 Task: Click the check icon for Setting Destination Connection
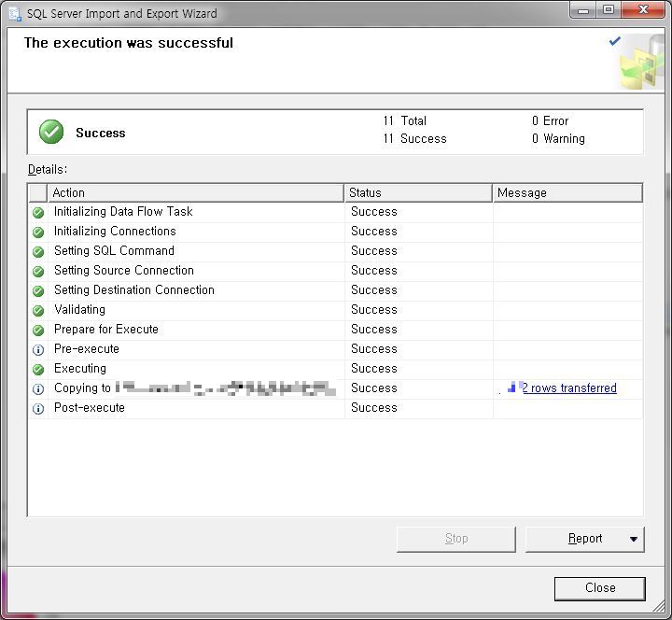pos(38,290)
